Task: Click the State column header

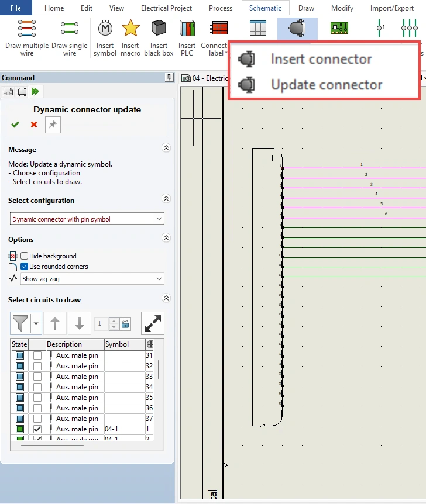Action: point(19,344)
